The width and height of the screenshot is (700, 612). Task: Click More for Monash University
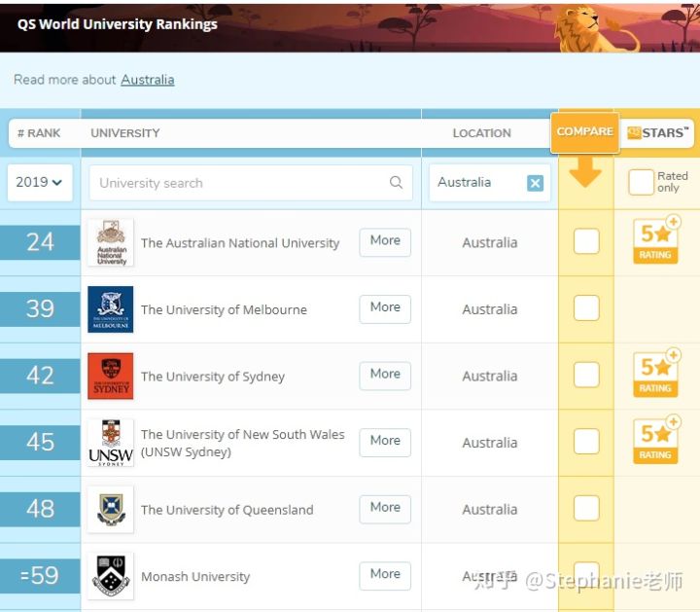click(x=385, y=575)
